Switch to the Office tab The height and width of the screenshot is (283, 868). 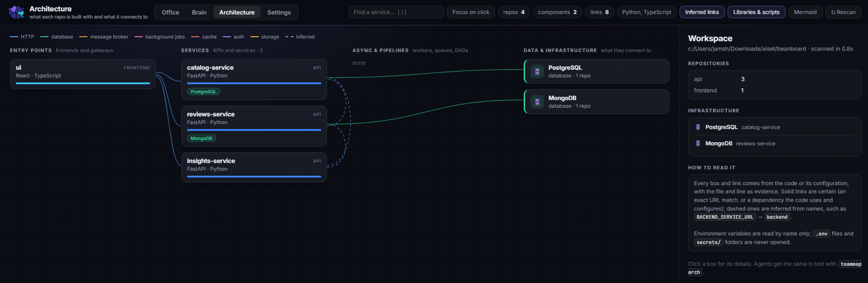coord(170,12)
